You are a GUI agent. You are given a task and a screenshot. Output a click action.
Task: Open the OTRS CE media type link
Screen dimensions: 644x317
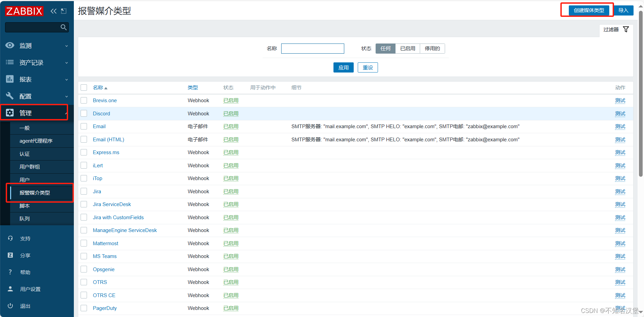pos(104,295)
